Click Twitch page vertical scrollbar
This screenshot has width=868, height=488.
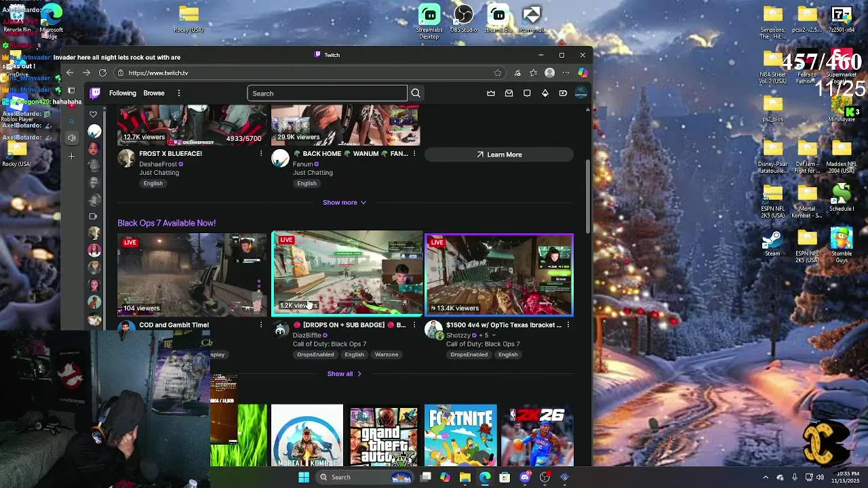pos(588,197)
